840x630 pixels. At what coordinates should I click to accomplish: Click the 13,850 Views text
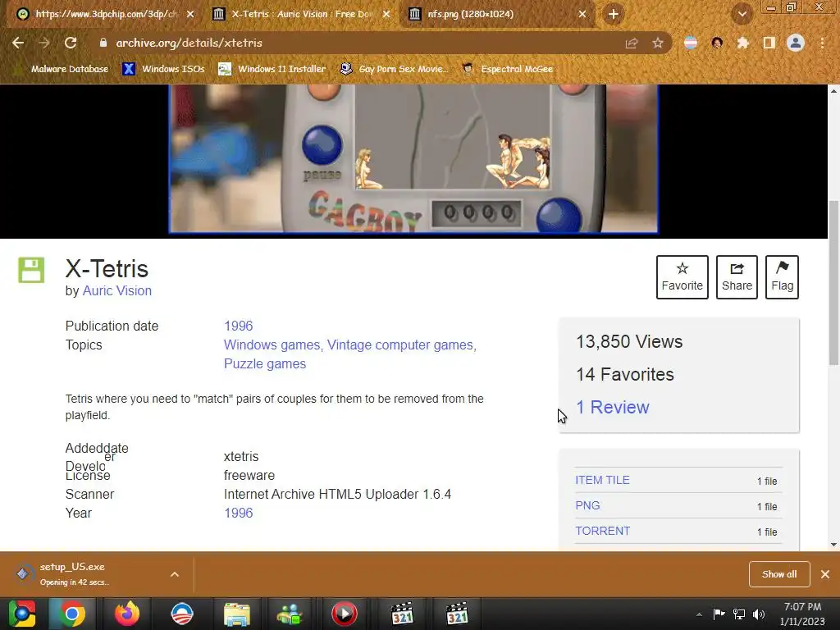point(629,342)
